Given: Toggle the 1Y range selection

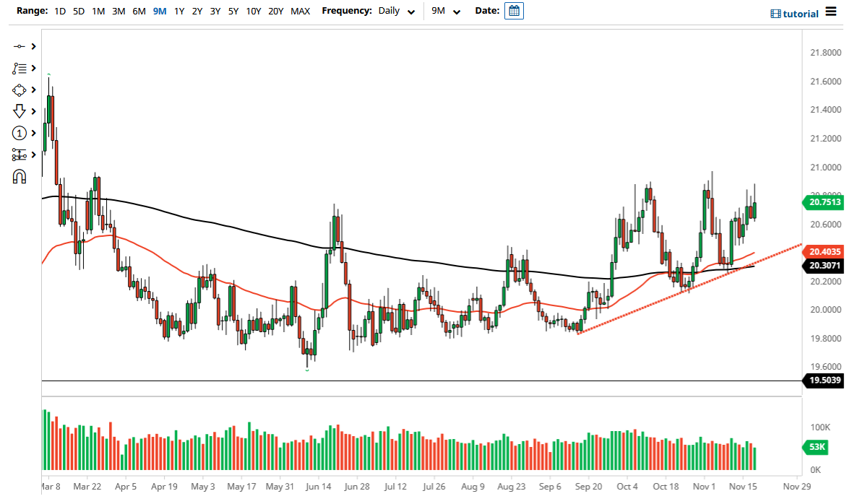Looking at the screenshot, I should point(179,12).
